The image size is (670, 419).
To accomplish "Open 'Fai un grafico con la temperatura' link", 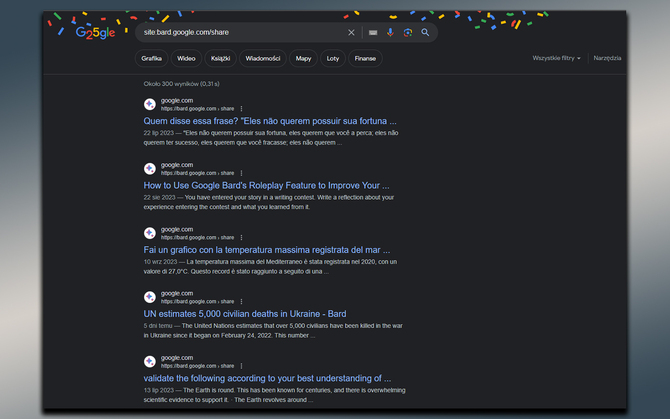I will coord(267,250).
